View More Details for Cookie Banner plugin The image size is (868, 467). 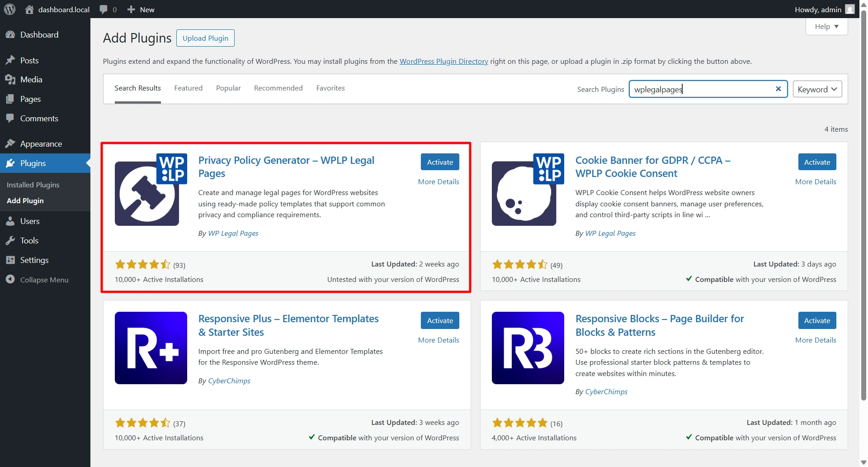[816, 181]
